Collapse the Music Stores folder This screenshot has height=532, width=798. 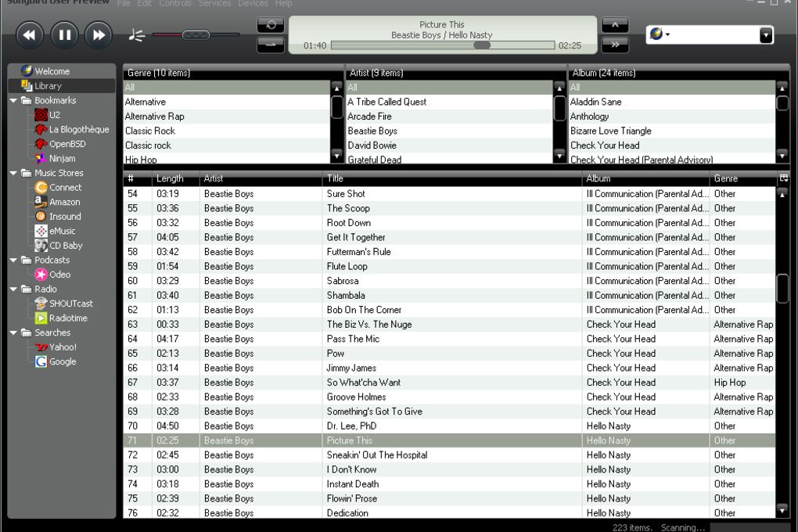13,173
